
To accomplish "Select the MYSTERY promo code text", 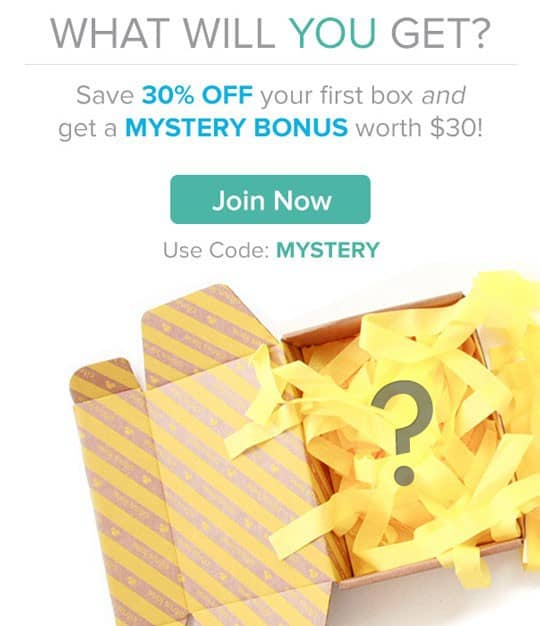I will (x=328, y=250).
